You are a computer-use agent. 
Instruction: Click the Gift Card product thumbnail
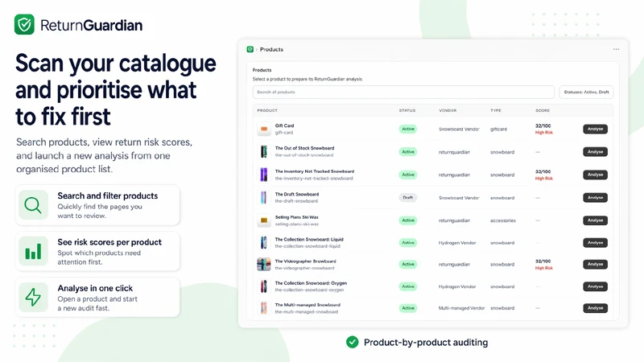pyautogui.click(x=264, y=129)
